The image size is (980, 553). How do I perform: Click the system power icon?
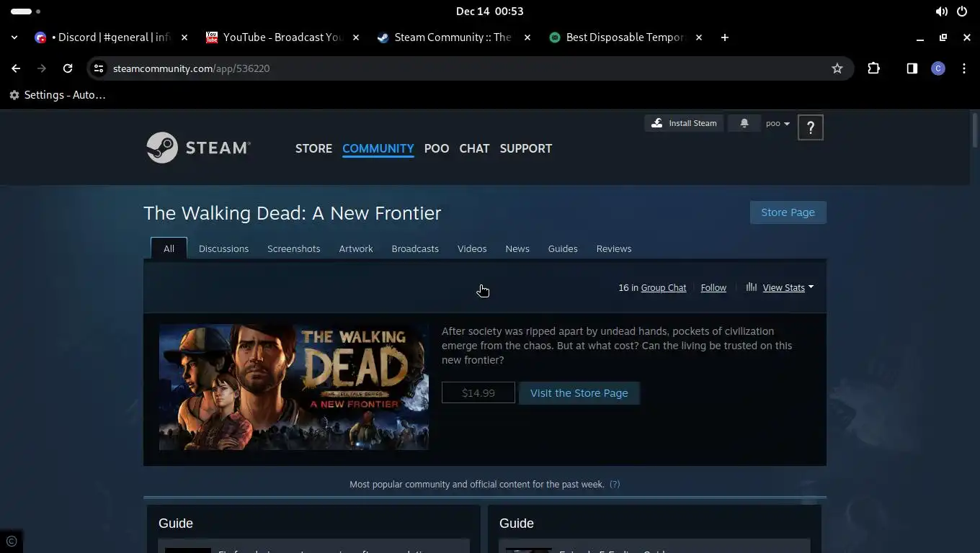click(962, 12)
